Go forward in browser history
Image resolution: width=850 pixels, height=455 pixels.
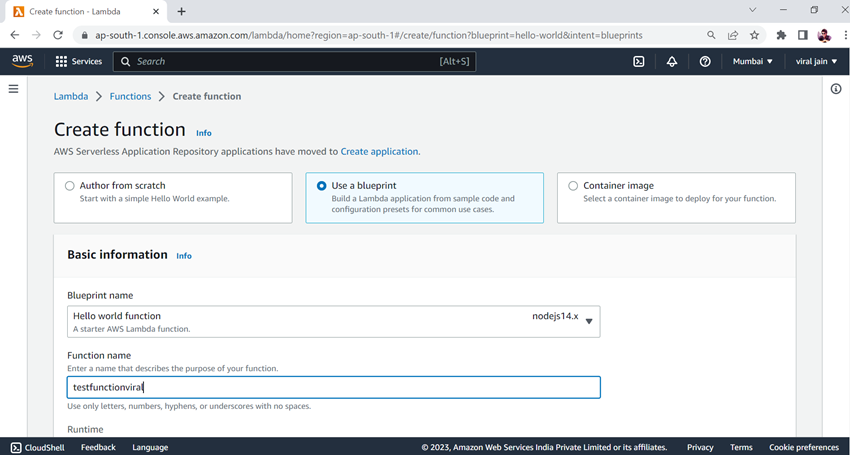tap(36, 35)
